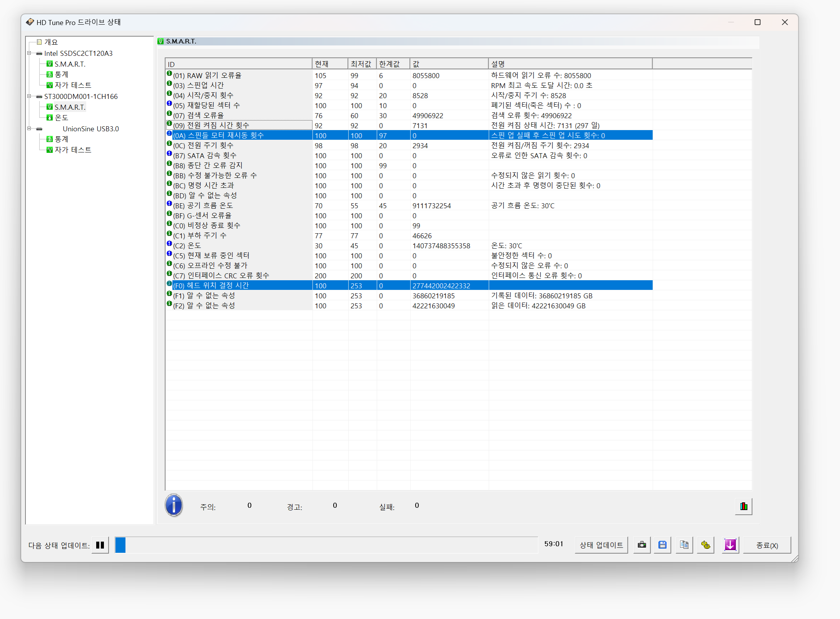This screenshot has height=619, width=840.
Task: Select ST3000DM001-1CH166 drive
Action: pos(81,96)
